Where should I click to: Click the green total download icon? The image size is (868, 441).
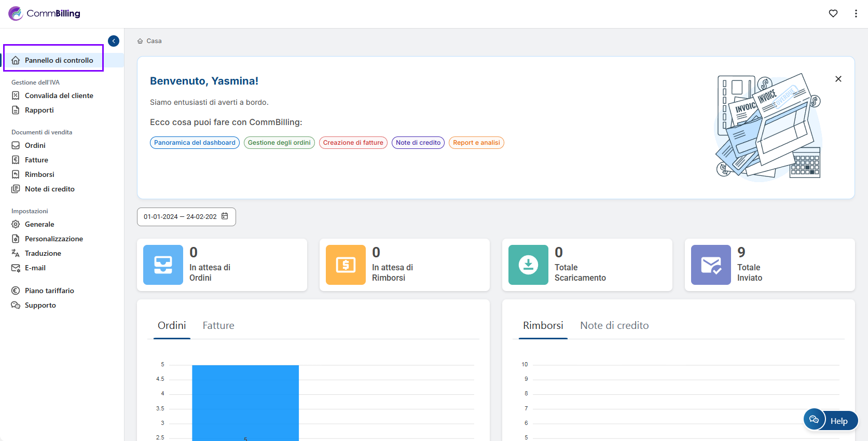point(528,265)
